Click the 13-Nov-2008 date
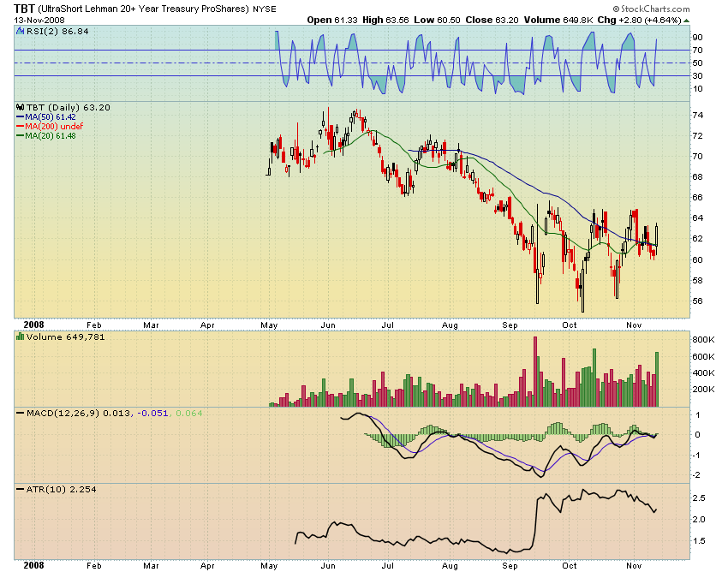Screen dimensions: 728x572 click(x=39, y=21)
